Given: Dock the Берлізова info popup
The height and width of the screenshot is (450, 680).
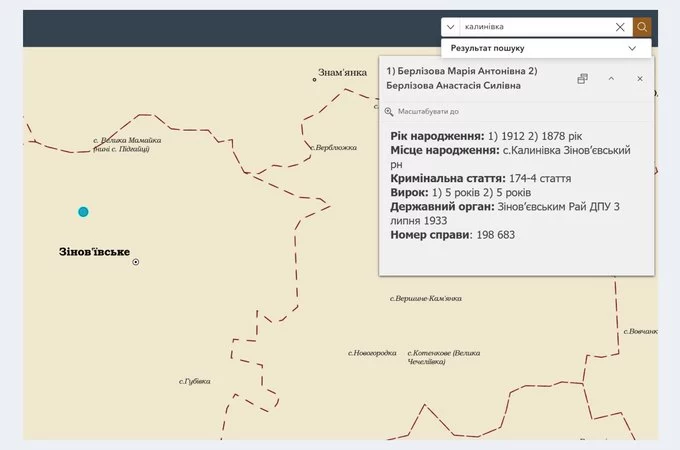Looking at the screenshot, I should point(582,78).
